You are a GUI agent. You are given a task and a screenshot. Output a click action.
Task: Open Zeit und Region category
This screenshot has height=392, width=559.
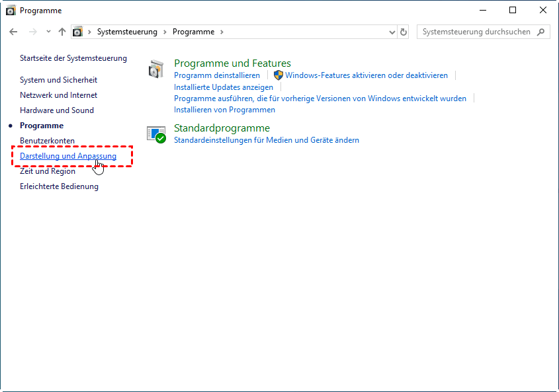pos(48,171)
